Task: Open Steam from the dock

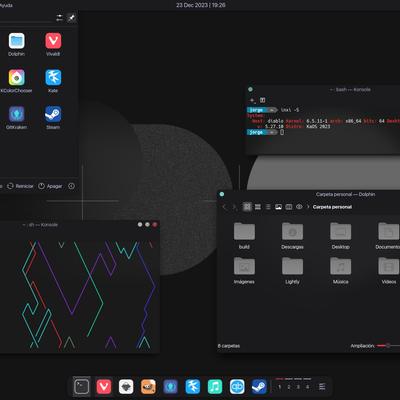Action: [259, 387]
